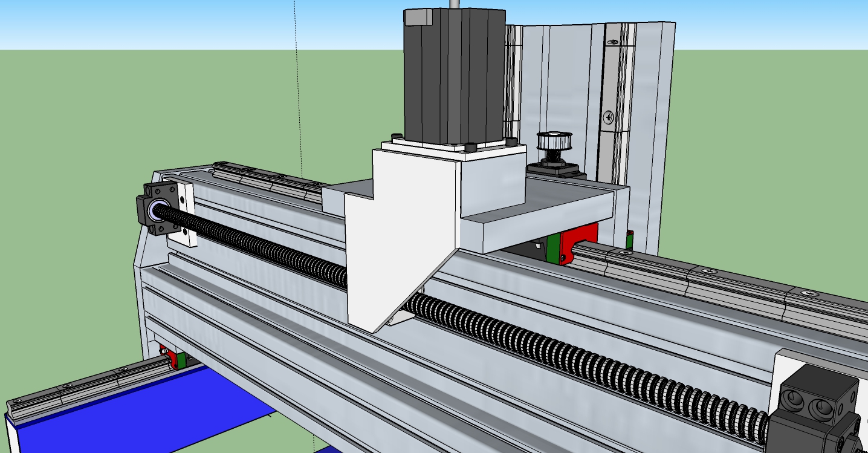868x453 pixels.
Task: Click the Phillips screw on the vertical plate
Action: 608,116
